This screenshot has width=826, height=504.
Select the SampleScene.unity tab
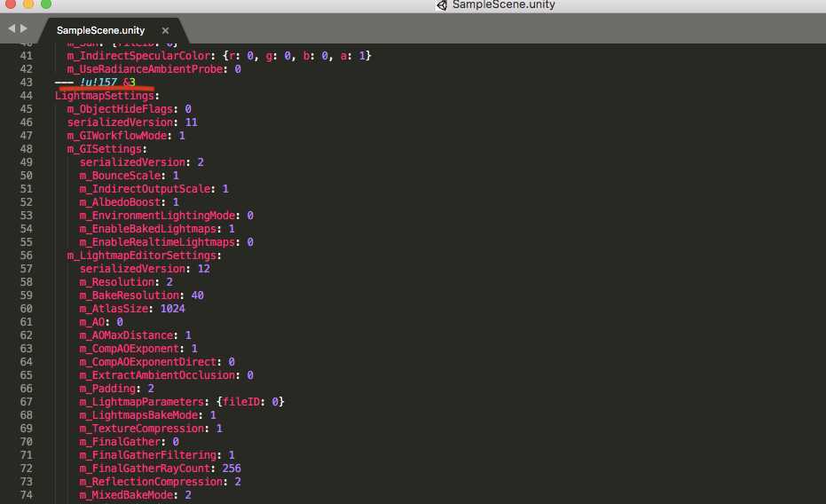pos(100,30)
